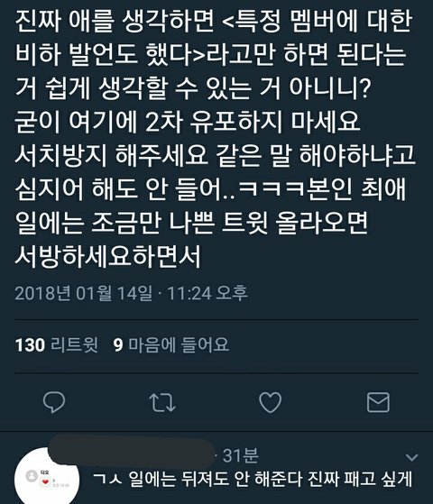Viewport: 433px width, 504px height.
Task: Click the bold number 9 next to likes
Action: (x=118, y=345)
